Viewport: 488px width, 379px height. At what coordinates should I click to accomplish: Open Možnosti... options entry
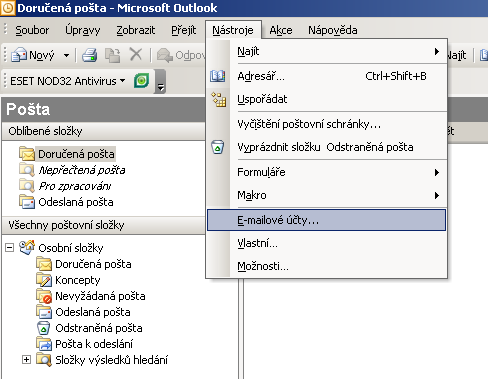pyautogui.click(x=327, y=266)
